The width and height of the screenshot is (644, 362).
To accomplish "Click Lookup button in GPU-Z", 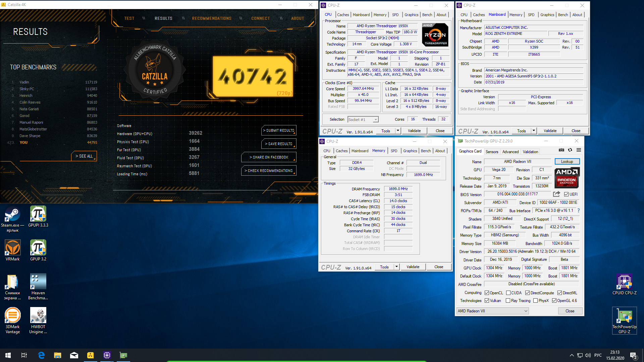I will 567,162.
